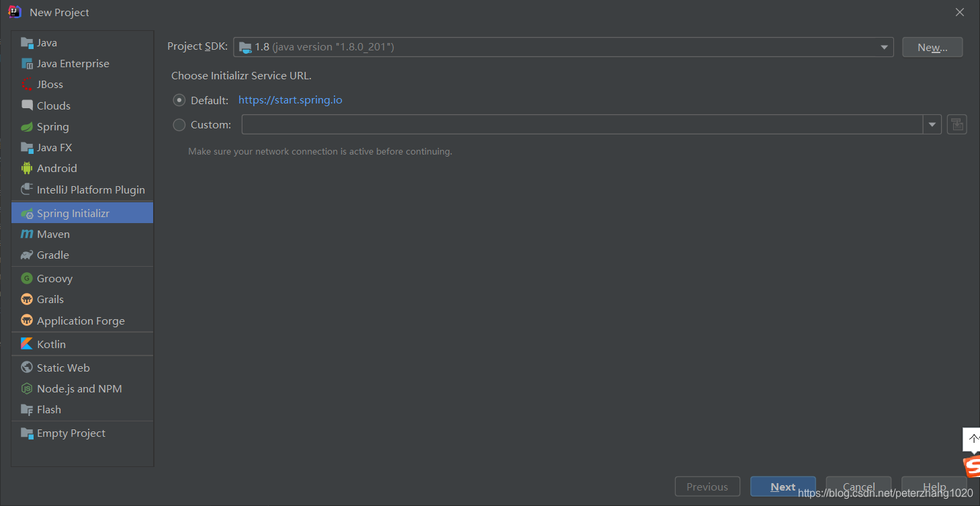Click the Kotlin icon
Viewport: 980px width, 506px height.
[x=27, y=344]
